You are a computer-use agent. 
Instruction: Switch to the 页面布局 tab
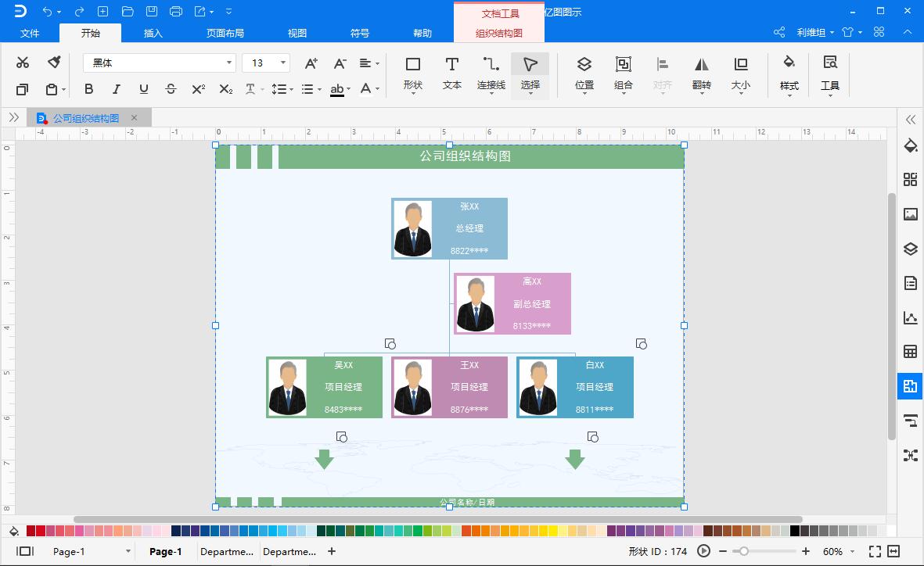[225, 33]
